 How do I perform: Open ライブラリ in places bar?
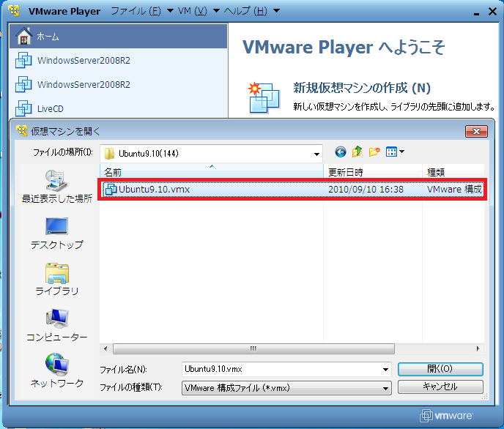click(57, 280)
